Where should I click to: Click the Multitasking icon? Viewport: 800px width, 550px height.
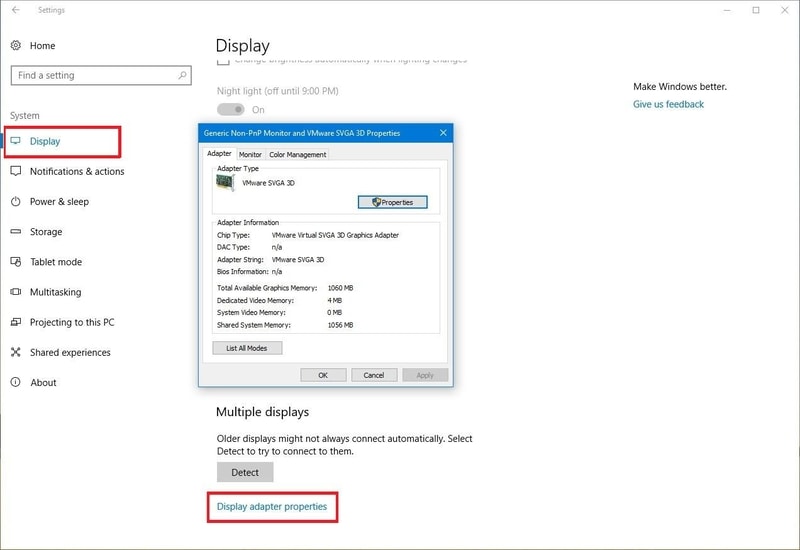tap(16, 292)
